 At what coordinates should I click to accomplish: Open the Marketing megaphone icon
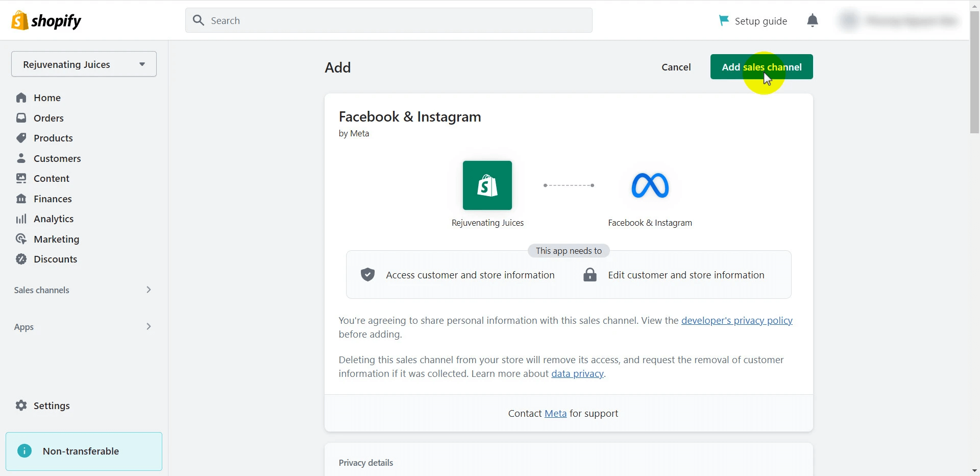click(x=21, y=239)
